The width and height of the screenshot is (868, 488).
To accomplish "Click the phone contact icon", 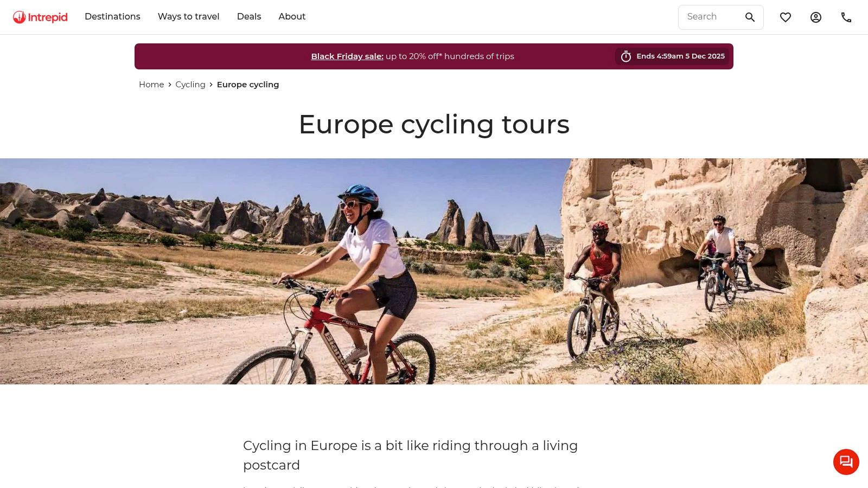I will (x=846, y=17).
